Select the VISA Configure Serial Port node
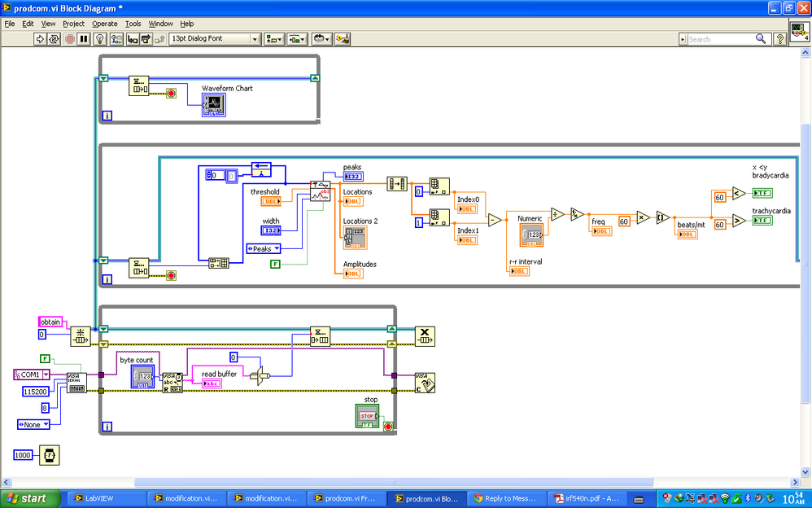Viewport: 812px width, 508px height. (x=76, y=383)
